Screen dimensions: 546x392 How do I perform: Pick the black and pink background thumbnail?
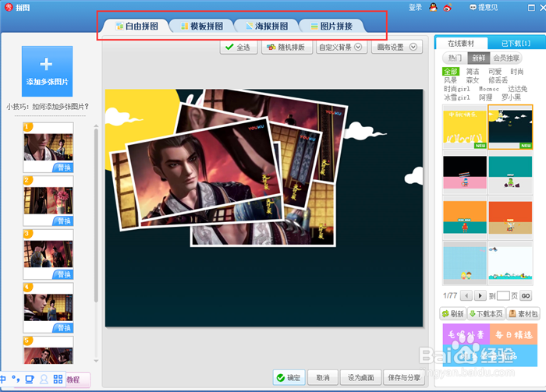[x=465, y=172]
